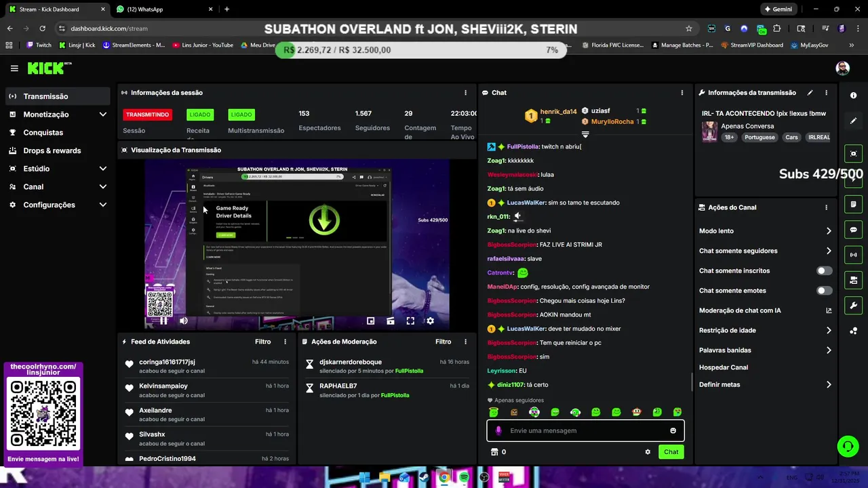
Task: Open Modo lento options
Action: (765, 231)
